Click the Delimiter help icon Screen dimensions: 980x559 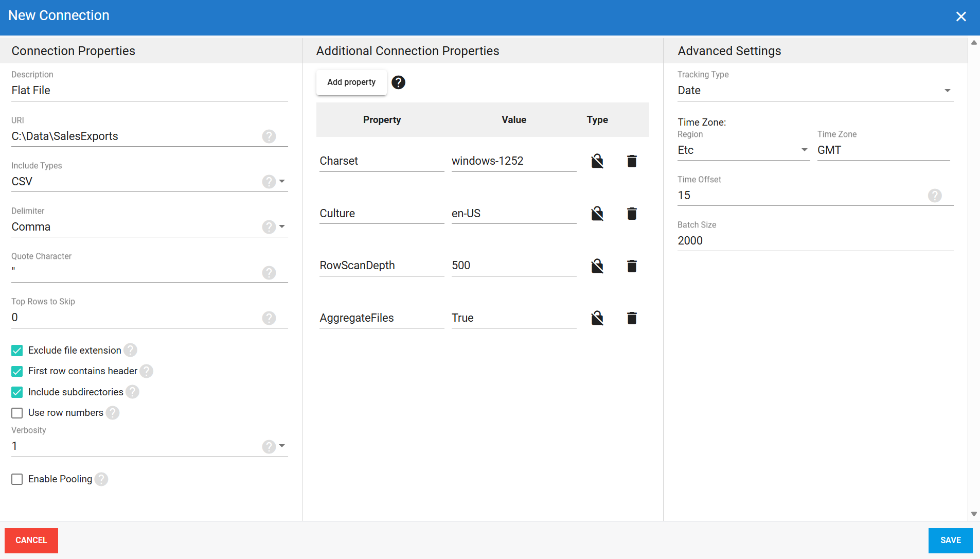(269, 227)
